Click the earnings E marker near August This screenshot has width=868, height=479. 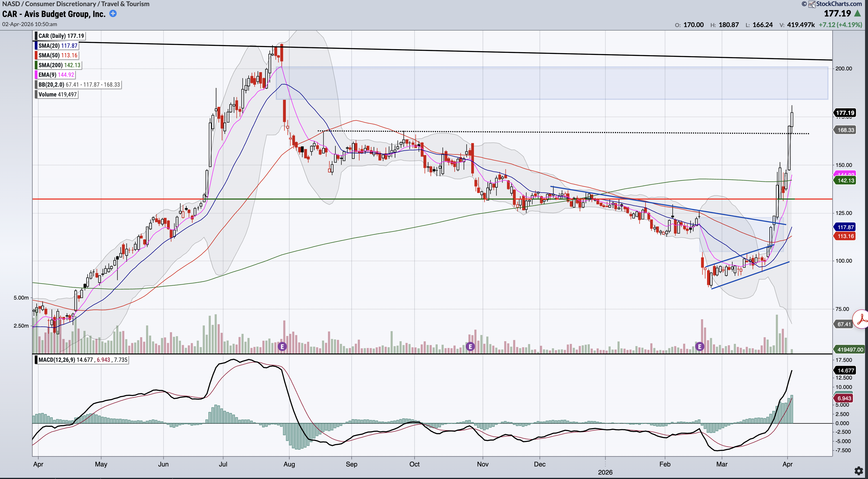[282, 346]
